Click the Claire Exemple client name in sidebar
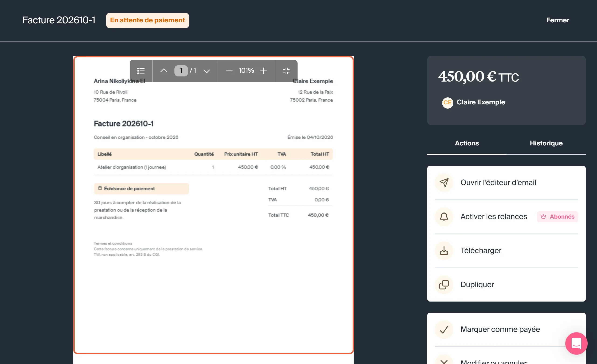Image resolution: width=597 pixels, height=364 pixels. 481,102
